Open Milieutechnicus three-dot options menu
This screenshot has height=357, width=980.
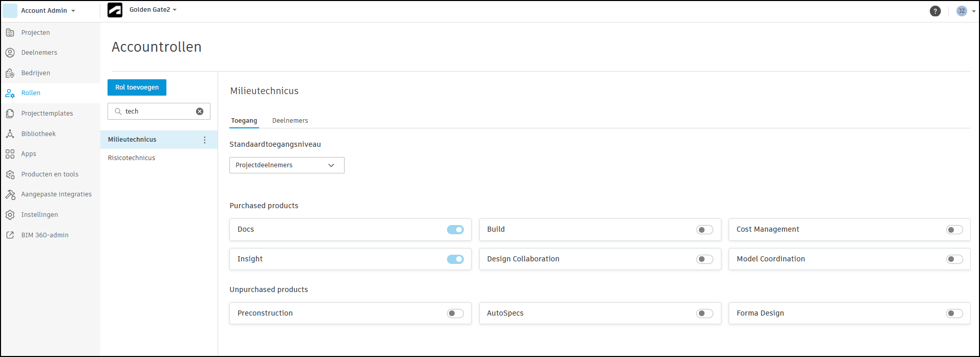point(204,140)
